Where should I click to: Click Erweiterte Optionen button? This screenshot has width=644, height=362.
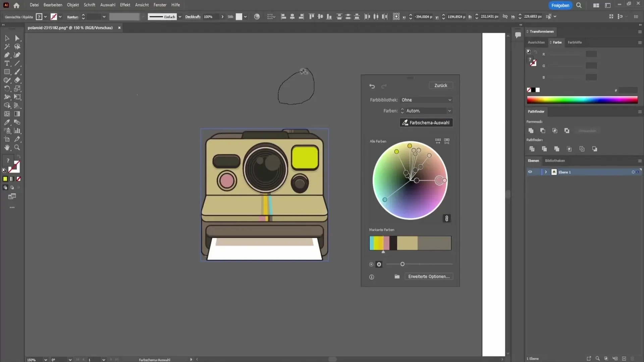429,277
